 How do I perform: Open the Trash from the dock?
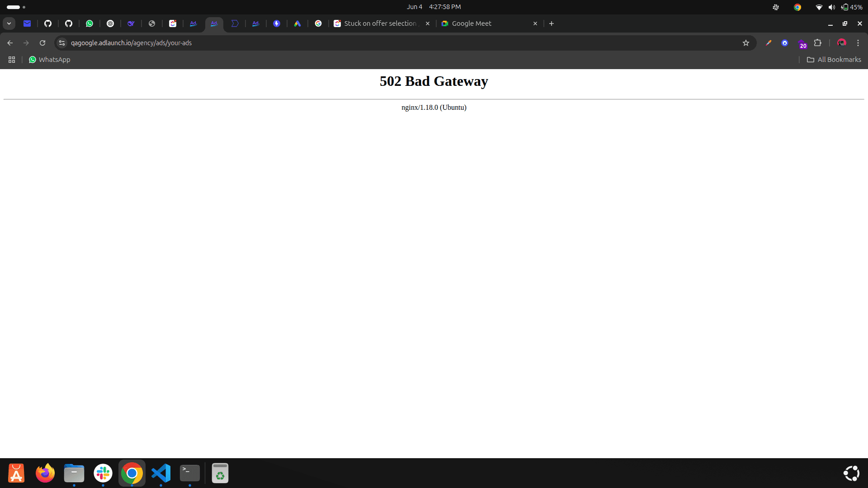coord(220,473)
